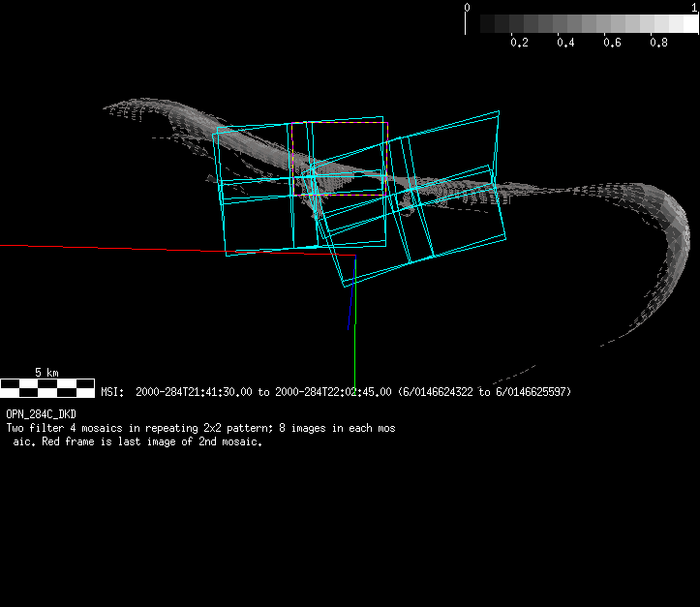Screen dimensions: 700x607
Task: Click the 0 label at color bar start
Action: [x=467, y=7]
